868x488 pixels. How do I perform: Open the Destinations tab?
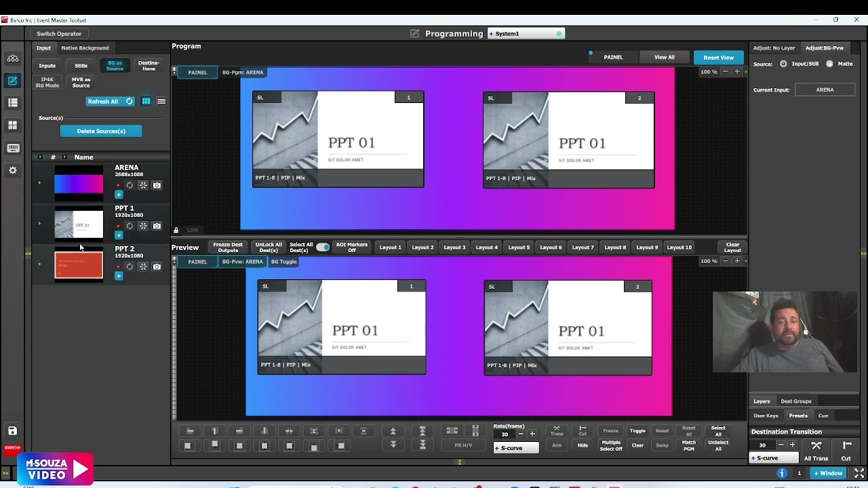(149, 66)
